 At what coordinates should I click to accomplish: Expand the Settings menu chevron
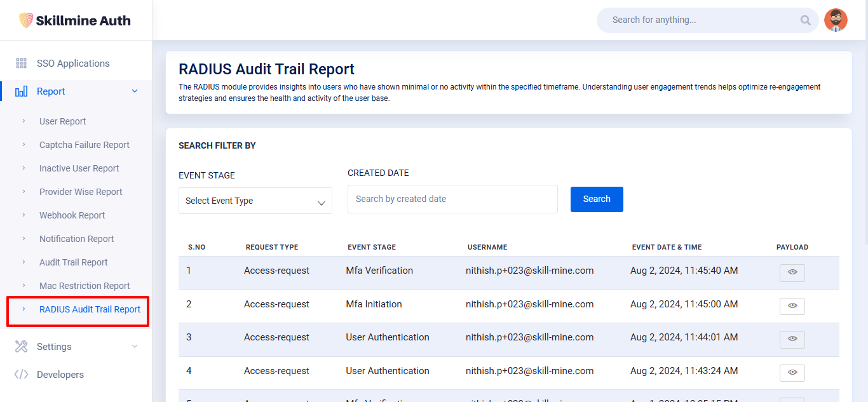point(134,347)
